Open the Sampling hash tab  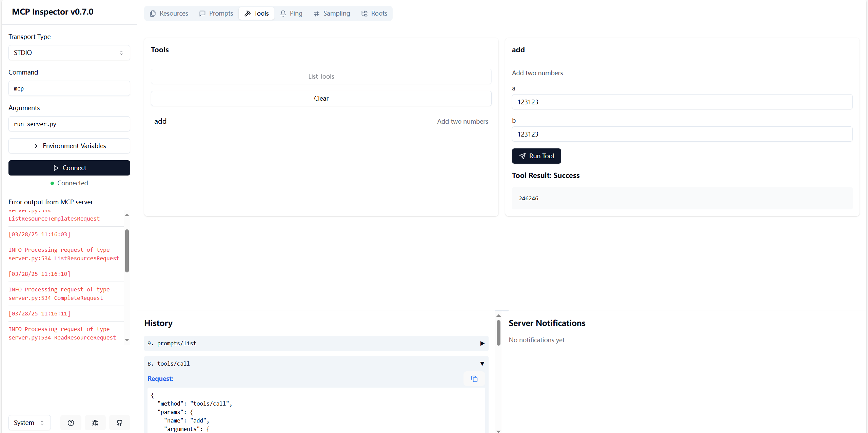coord(332,13)
